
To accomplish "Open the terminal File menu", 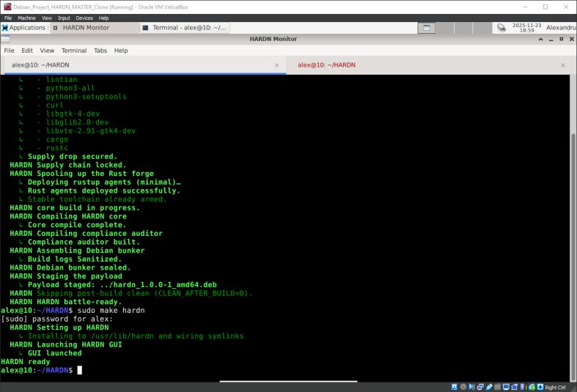I will pos(10,51).
